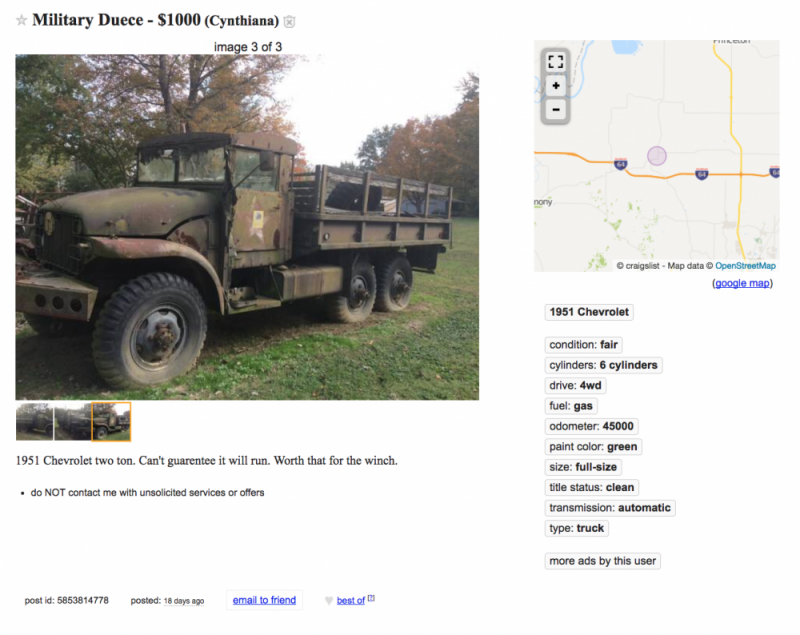800x635 pixels.
Task: Click the best of link
Action: (x=351, y=601)
